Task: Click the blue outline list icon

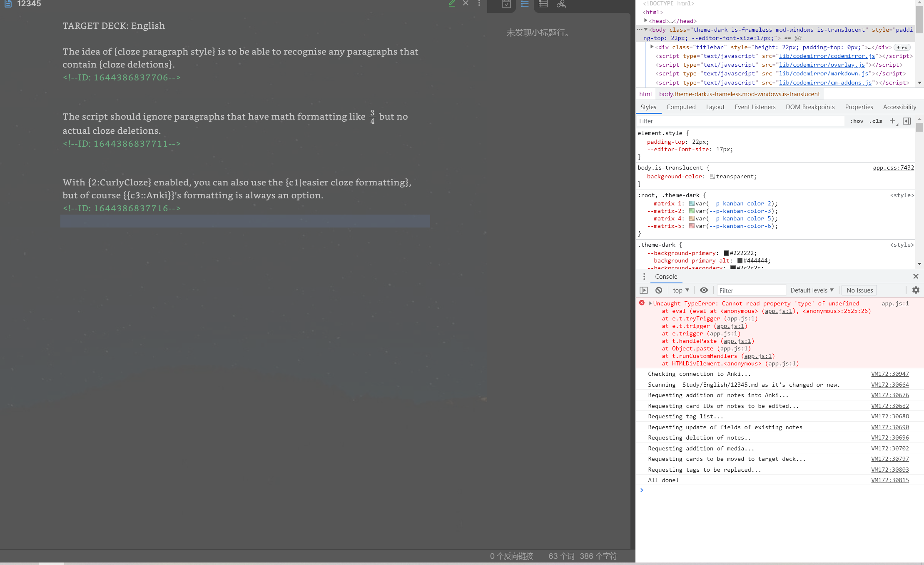Action: pos(524,4)
